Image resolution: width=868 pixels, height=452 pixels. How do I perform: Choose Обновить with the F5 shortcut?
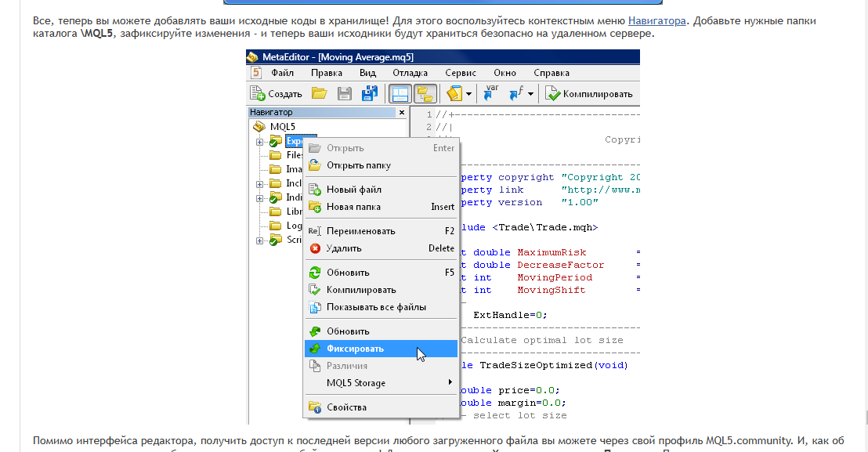(x=381, y=272)
